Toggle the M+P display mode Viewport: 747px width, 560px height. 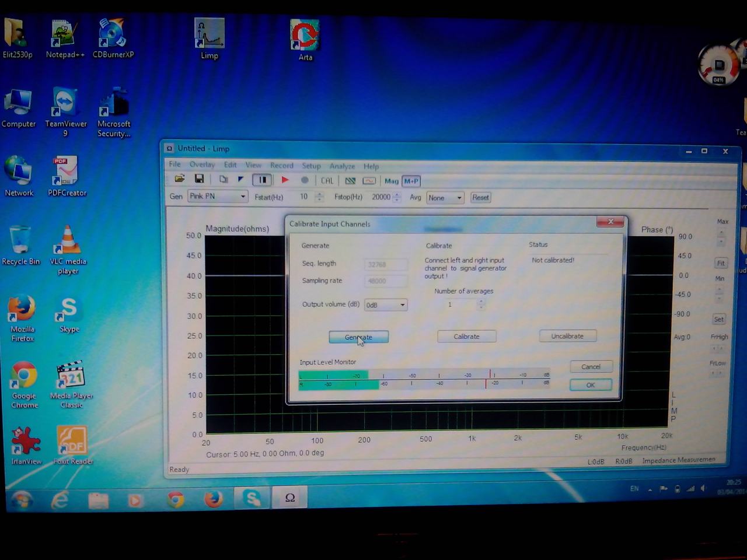411,181
